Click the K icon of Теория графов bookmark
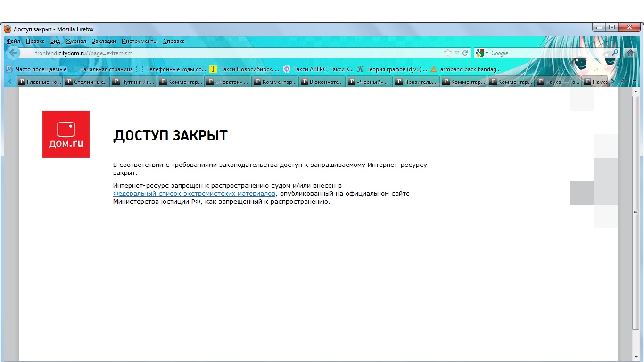The height and width of the screenshot is (362, 644). (360, 69)
